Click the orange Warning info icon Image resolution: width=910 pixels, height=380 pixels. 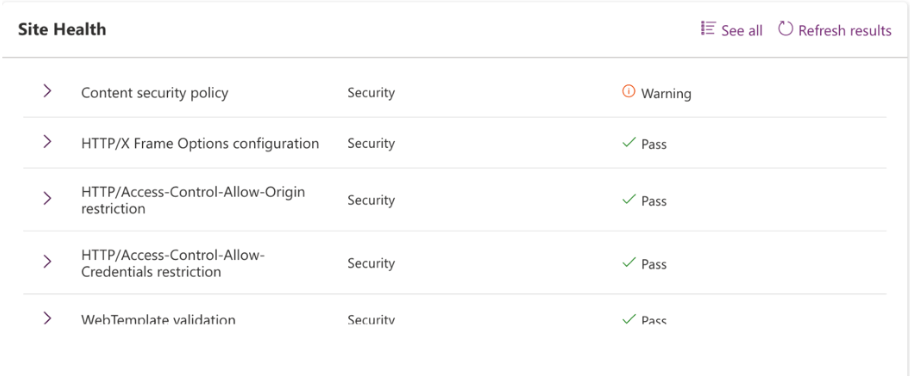(628, 92)
